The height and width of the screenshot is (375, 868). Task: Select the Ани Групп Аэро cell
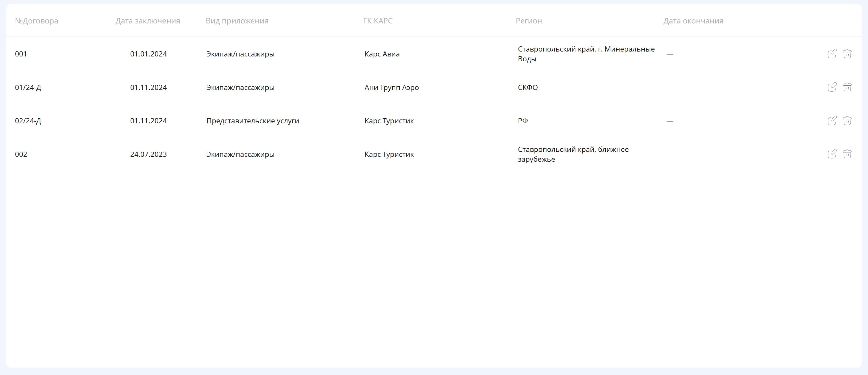(392, 88)
